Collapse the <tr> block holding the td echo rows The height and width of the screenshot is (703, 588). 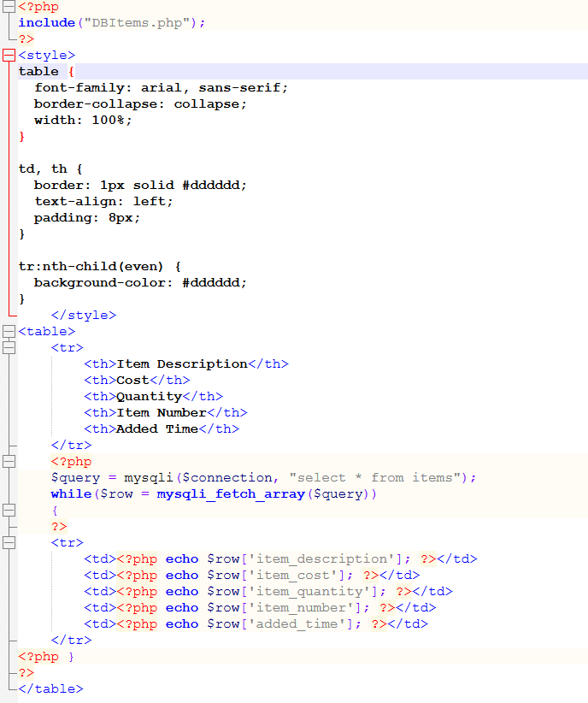(9, 542)
